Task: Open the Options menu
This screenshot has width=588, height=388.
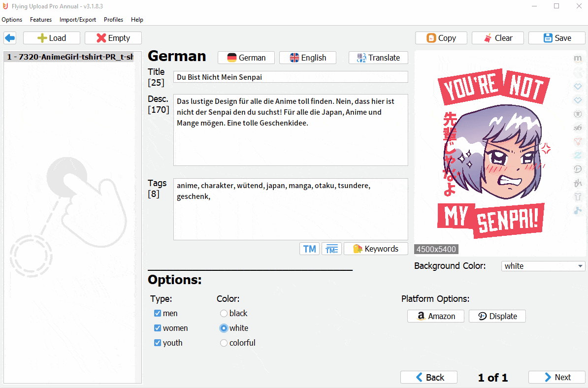Action: pos(12,20)
